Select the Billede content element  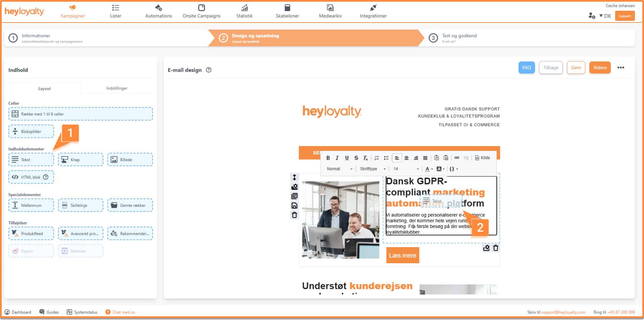[x=130, y=160]
